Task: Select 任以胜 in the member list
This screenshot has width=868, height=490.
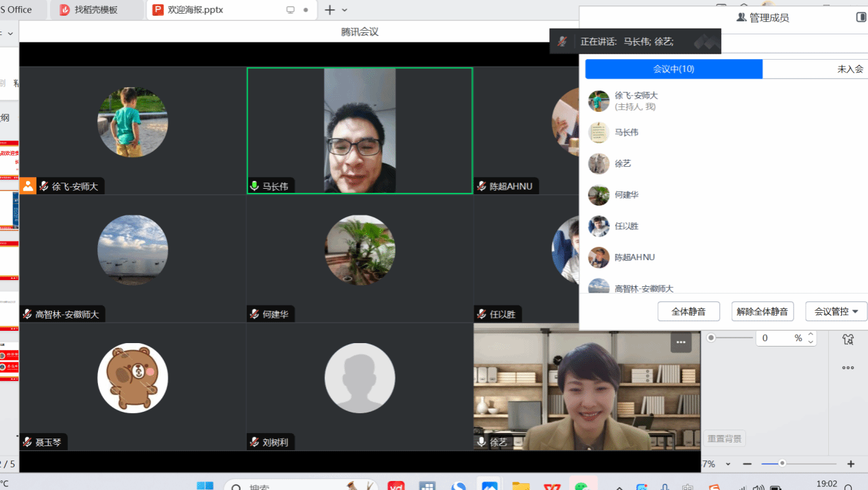Action: pyautogui.click(x=626, y=226)
